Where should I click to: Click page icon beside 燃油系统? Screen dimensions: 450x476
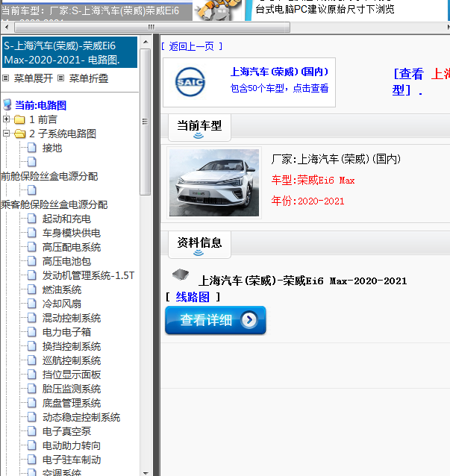(x=32, y=289)
